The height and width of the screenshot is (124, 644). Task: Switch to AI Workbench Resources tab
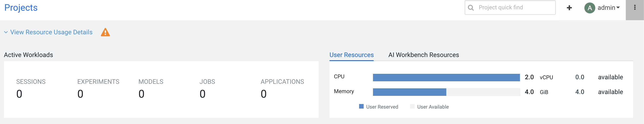pyautogui.click(x=423, y=55)
